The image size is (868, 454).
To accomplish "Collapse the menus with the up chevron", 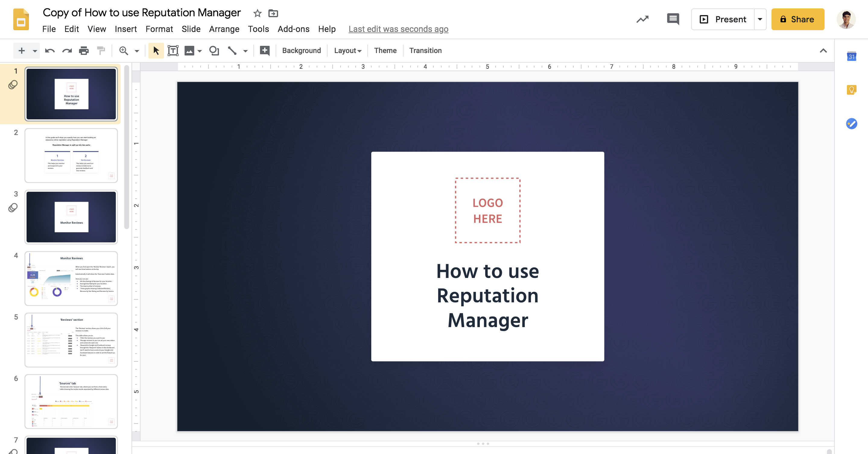I will point(823,51).
